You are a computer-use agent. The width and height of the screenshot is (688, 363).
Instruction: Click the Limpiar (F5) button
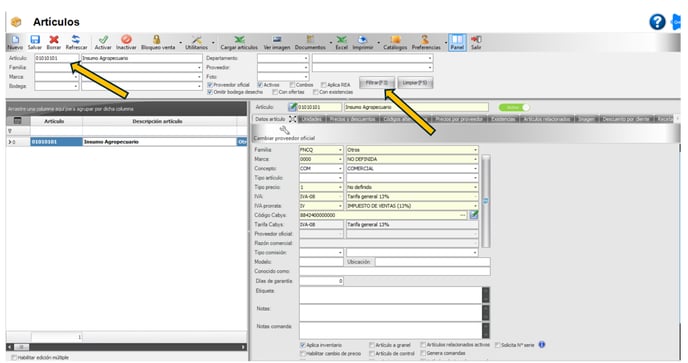415,83
